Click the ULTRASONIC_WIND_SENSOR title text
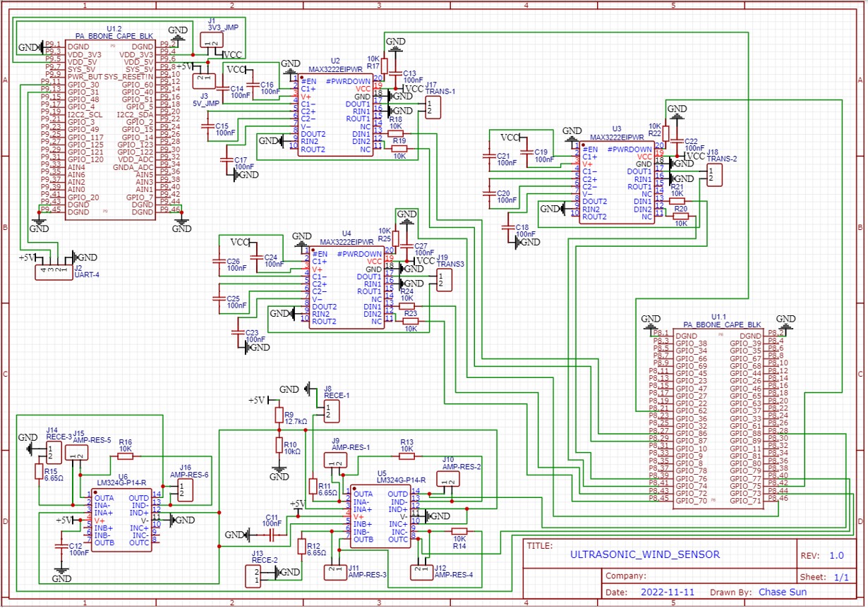This screenshot has height=608, width=868. pos(645,554)
